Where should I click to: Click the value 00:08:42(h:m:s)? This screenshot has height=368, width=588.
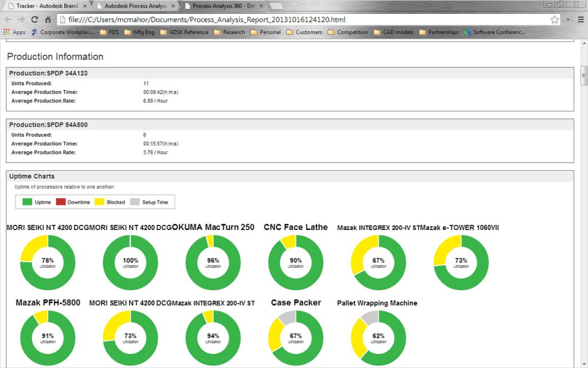tap(161, 92)
